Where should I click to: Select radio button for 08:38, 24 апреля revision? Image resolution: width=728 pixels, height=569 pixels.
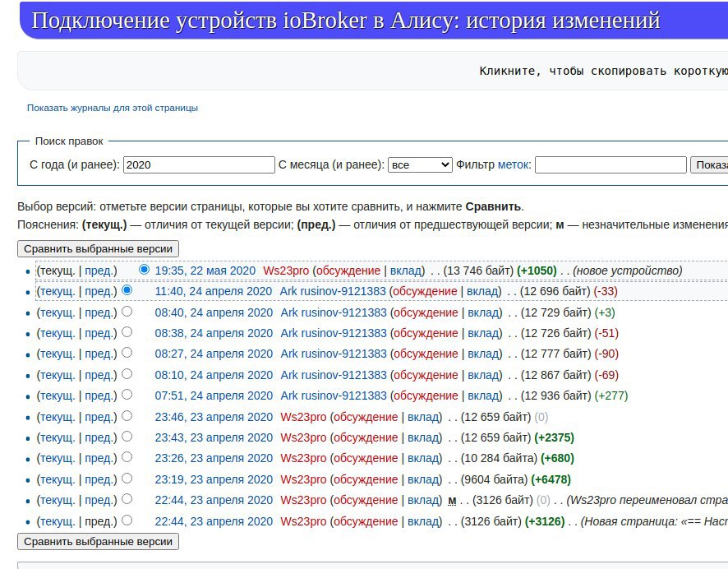point(127,332)
